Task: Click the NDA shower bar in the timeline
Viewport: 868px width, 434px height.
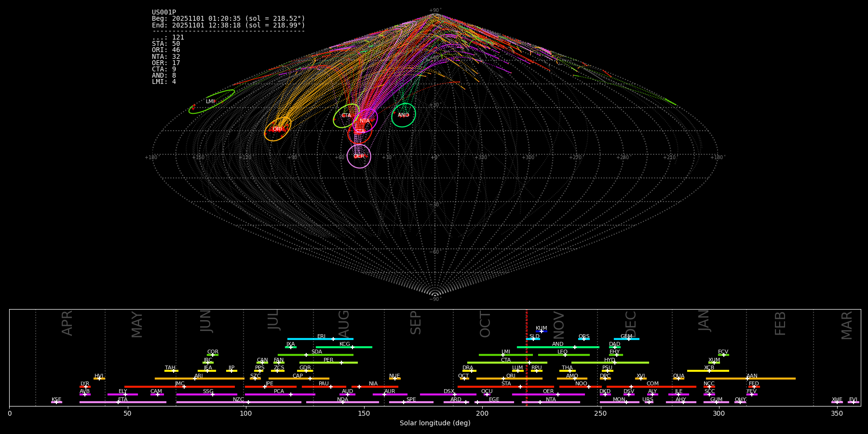Action: [342, 402]
